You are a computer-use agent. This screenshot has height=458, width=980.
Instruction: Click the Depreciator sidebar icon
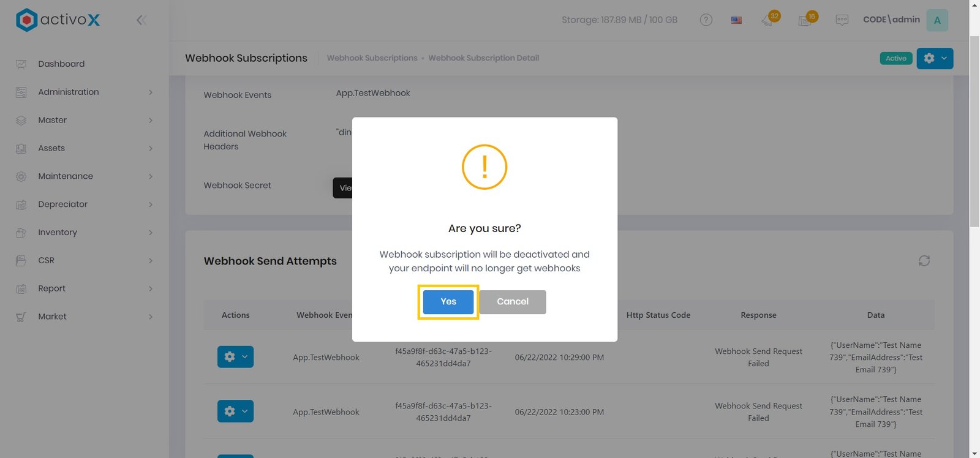coord(21,205)
